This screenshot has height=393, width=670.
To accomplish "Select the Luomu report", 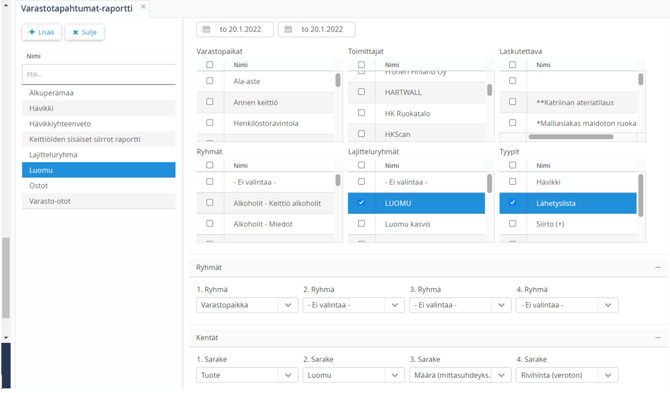I will click(x=99, y=170).
